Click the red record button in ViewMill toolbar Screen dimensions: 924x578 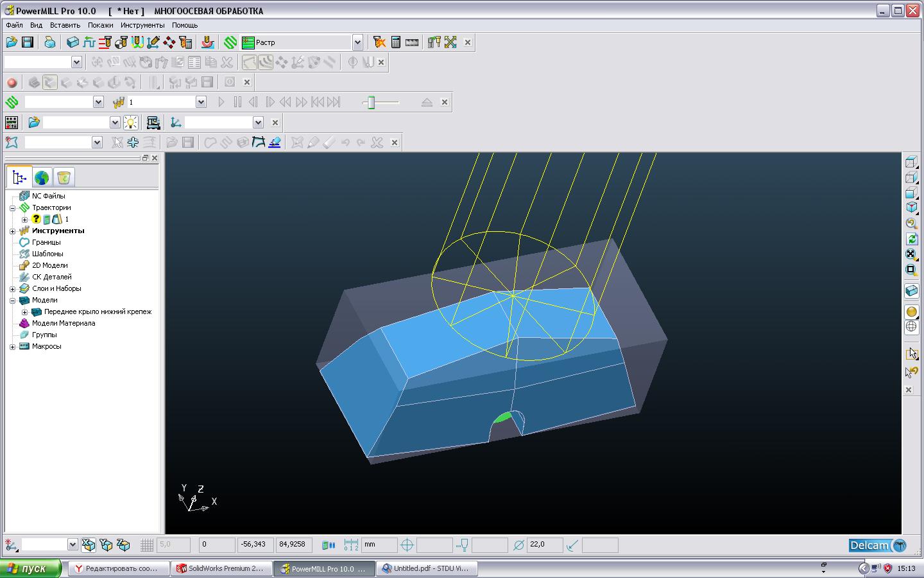coord(12,82)
